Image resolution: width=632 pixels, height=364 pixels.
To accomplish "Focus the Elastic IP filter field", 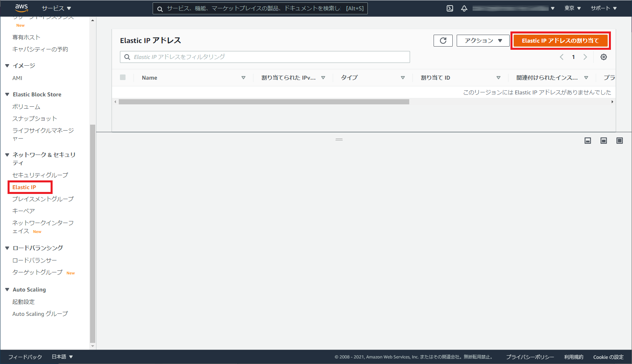I will click(x=265, y=57).
